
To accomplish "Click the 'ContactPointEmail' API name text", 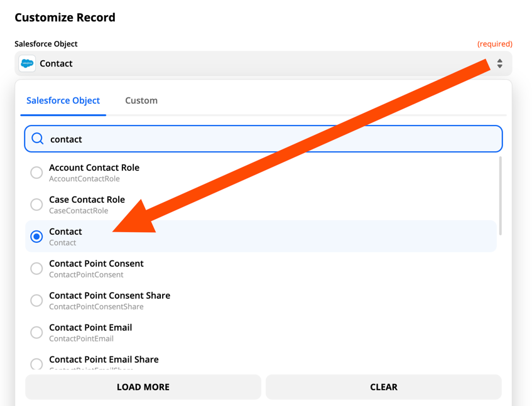I will [82, 339].
